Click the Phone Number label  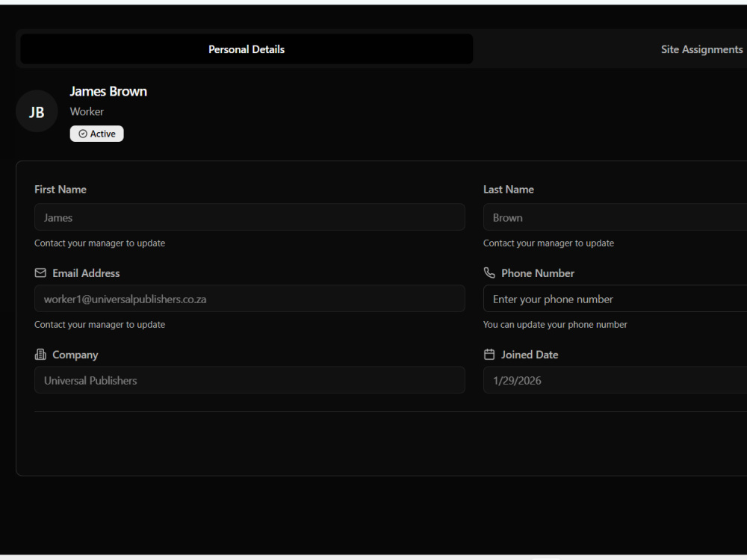tap(537, 273)
